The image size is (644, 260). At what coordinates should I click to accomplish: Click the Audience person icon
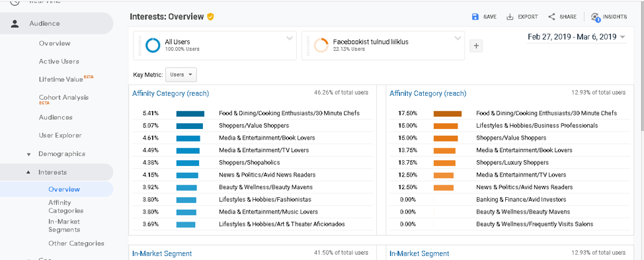point(15,23)
